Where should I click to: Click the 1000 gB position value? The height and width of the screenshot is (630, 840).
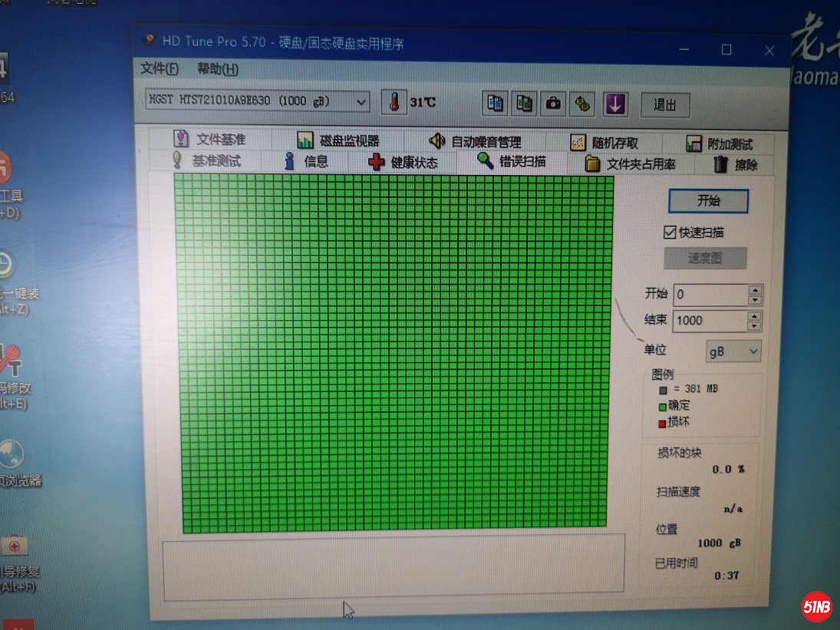[719, 543]
